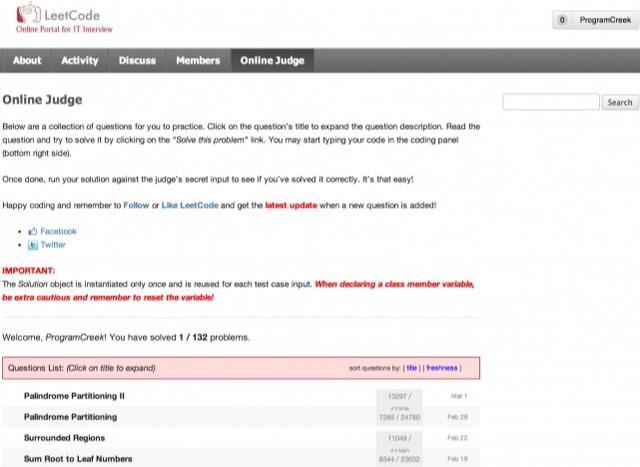This screenshot has width=640, height=467.
Task: Focus the search text field
Action: point(551,102)
